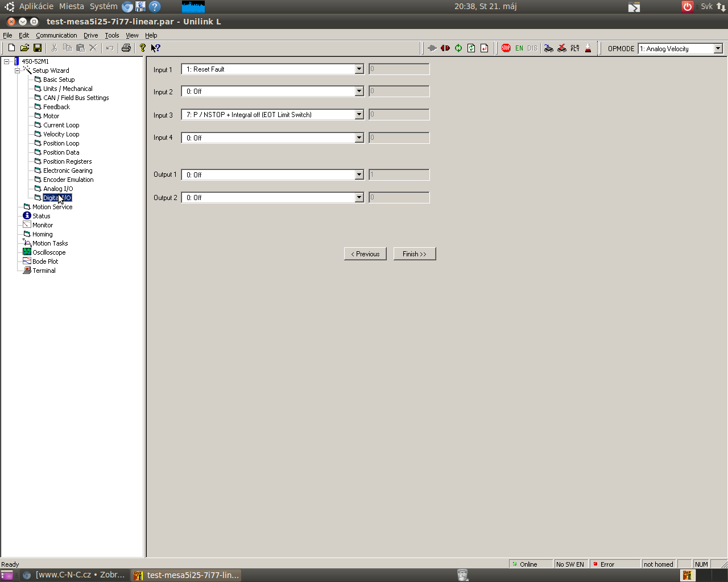
Task: Select Units / Mechanical in the tree
Action: (x=68, y=89)
